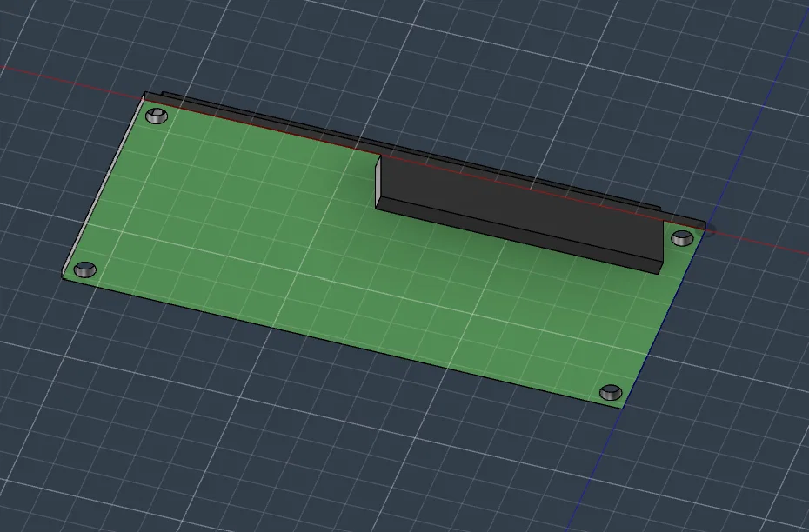Select the board's light gray side edge face
Image resolution: width=809 pixels, height=532 pixels.
click(x=104, y=185)
